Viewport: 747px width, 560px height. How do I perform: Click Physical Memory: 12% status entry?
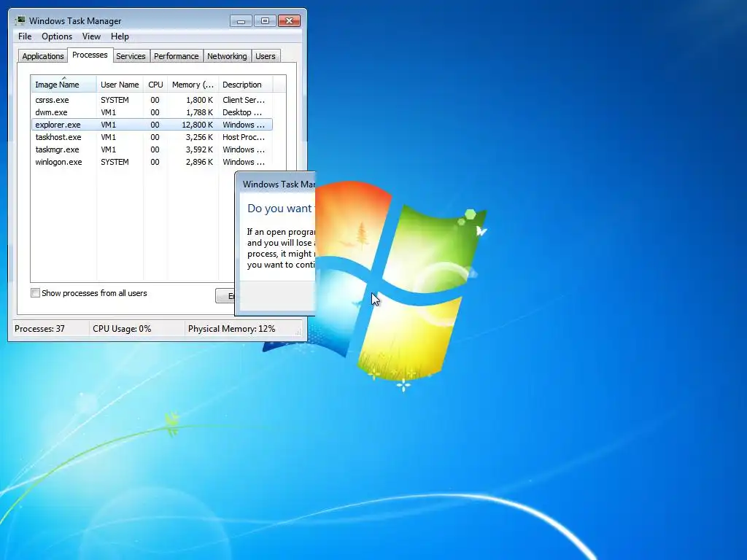point(231,329)
